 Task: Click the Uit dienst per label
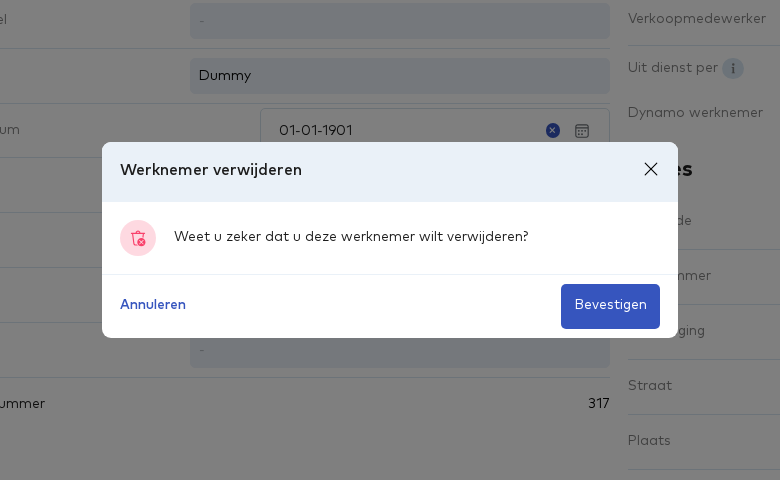[x=673, y=68]
